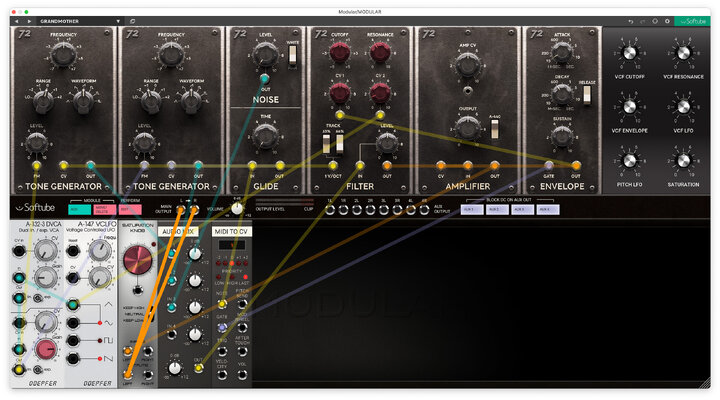Flip the WHITE noise switch
This screenshot has height=400, width=720.
292,55
